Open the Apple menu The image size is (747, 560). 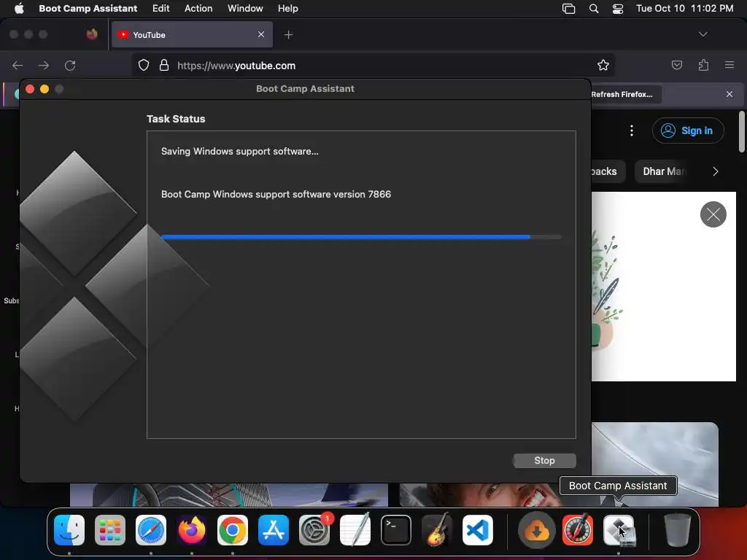19,8
